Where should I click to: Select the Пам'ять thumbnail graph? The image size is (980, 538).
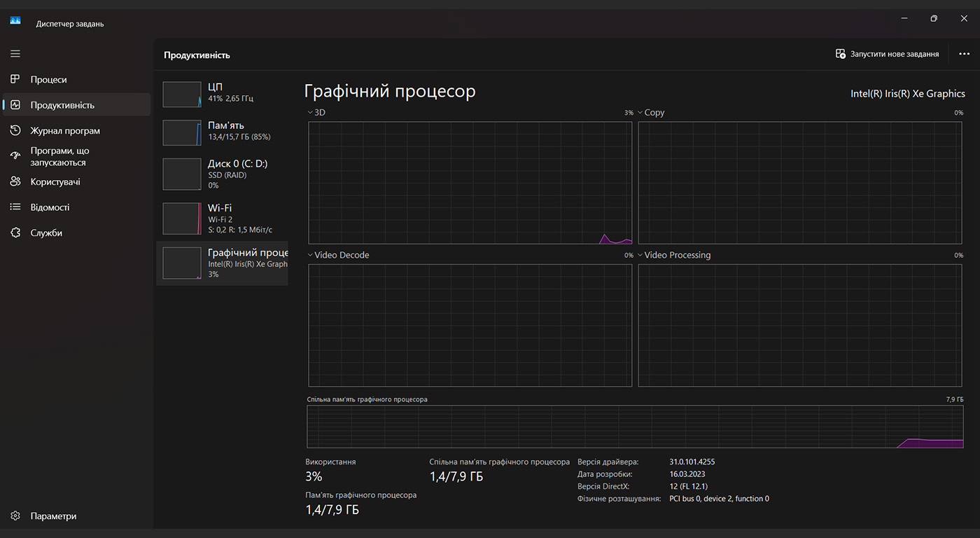tap(182, 132)
